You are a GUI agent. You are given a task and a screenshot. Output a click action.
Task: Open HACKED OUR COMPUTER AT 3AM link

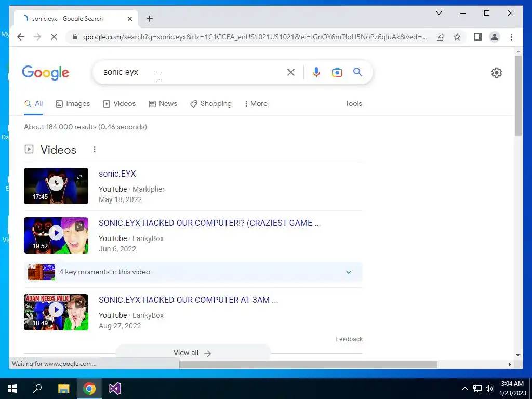188,300
